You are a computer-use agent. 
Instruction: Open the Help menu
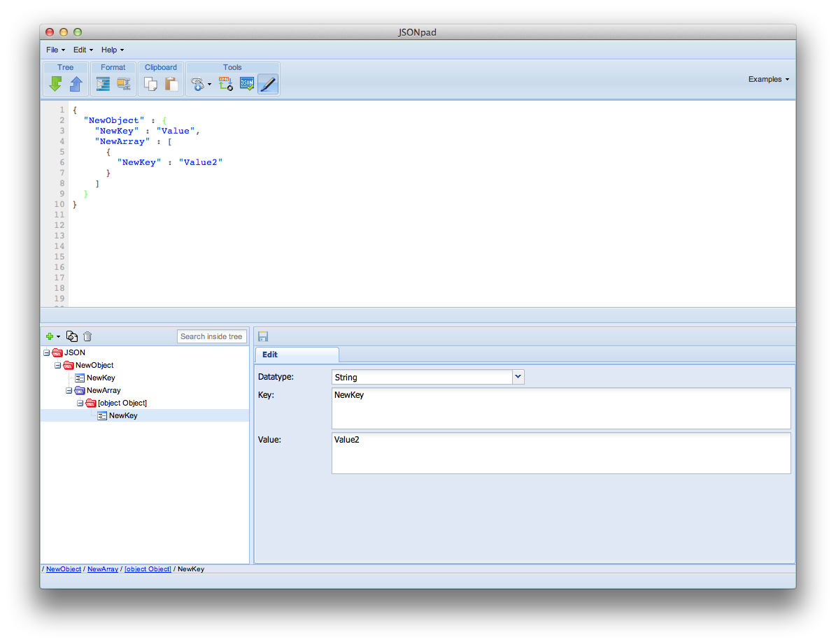[113, 50]
